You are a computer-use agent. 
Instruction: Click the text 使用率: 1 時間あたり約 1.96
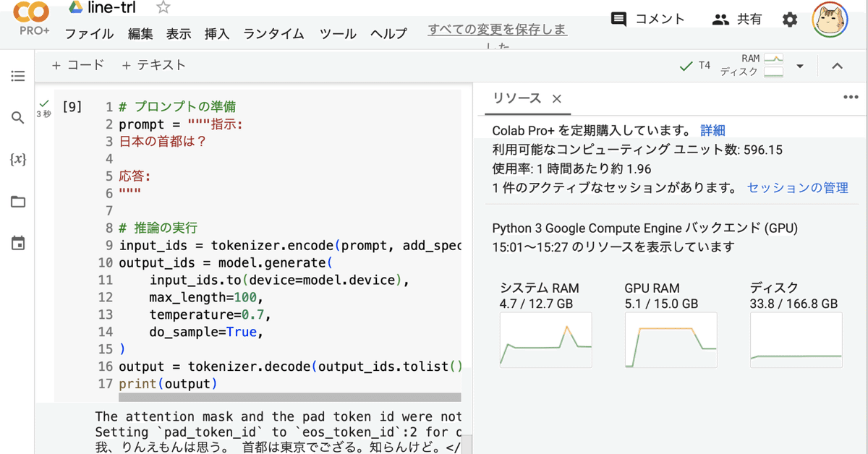pos(571,169)
